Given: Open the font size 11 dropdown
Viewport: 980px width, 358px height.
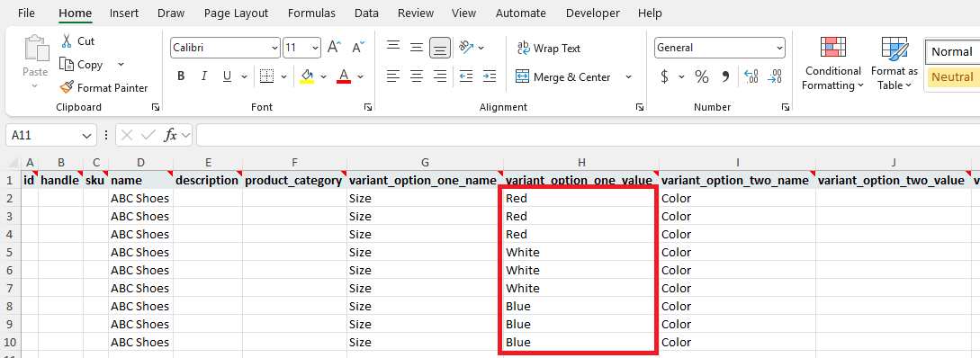Looking at the screenshot, I should point(315,48).
